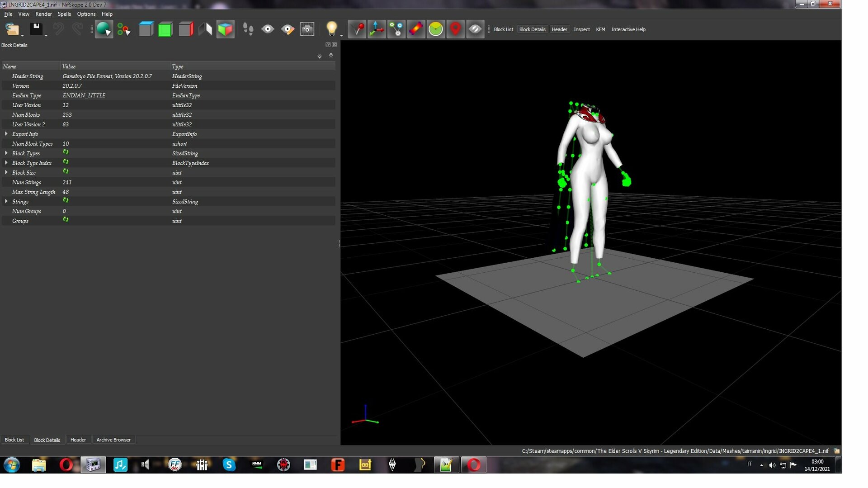
Task: Expand the Block Size row
Action: [6, 172]
